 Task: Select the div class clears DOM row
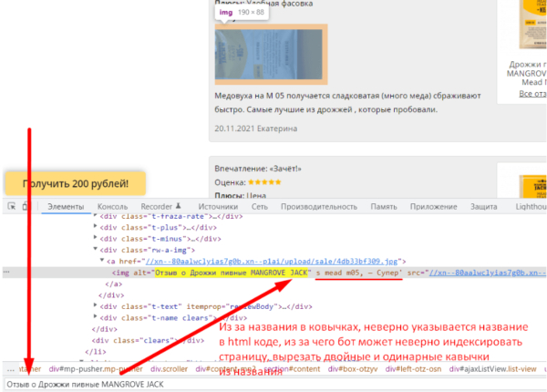[x=148, y=340]
